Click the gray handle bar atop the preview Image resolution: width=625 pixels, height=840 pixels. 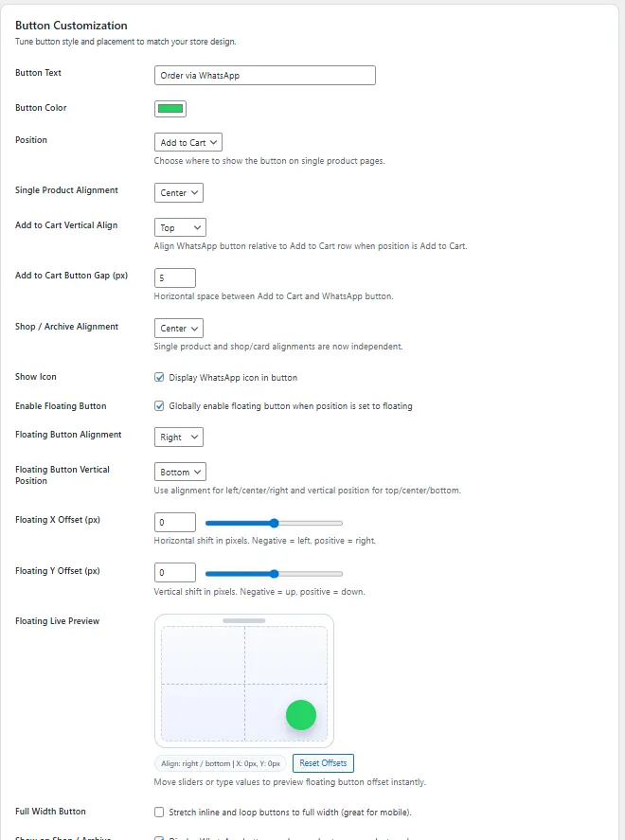click(x=243, y=621)
